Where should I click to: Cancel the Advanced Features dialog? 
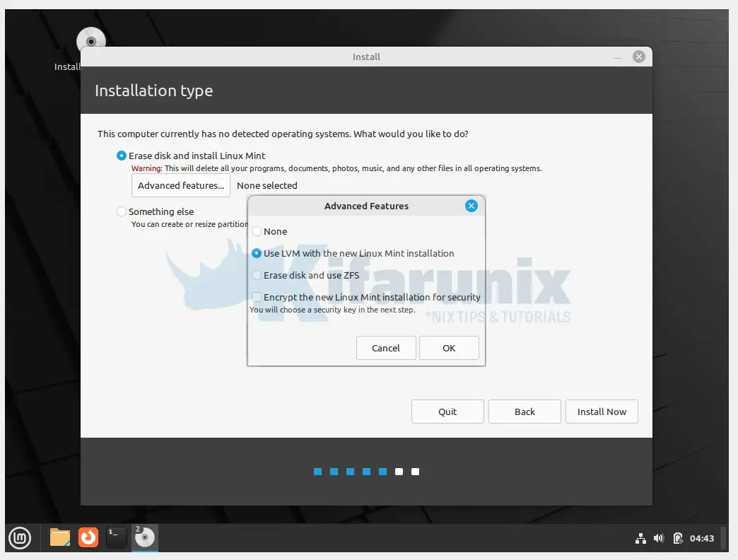386,347
